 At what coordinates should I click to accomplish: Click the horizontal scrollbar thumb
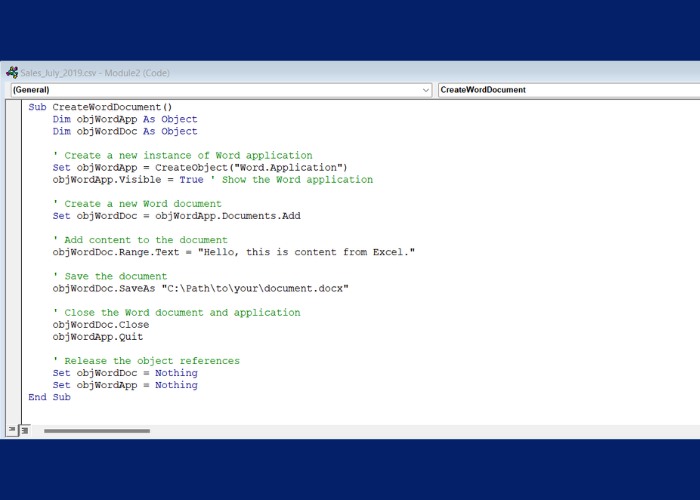96,431
